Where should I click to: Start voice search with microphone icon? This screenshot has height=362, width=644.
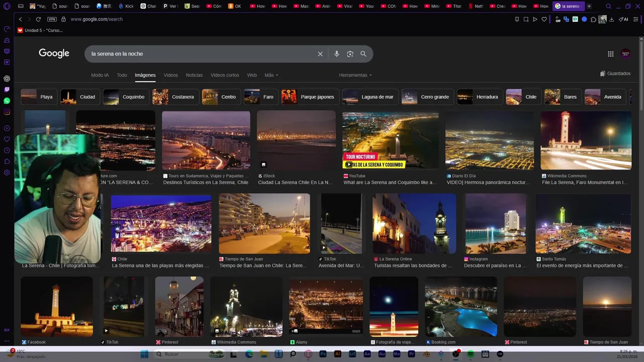[337, 54]
